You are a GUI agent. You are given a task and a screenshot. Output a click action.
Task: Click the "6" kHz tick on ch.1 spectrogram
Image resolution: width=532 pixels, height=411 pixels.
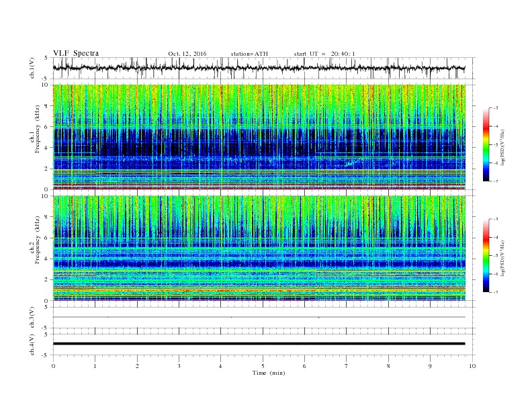(x=47, y=127)
